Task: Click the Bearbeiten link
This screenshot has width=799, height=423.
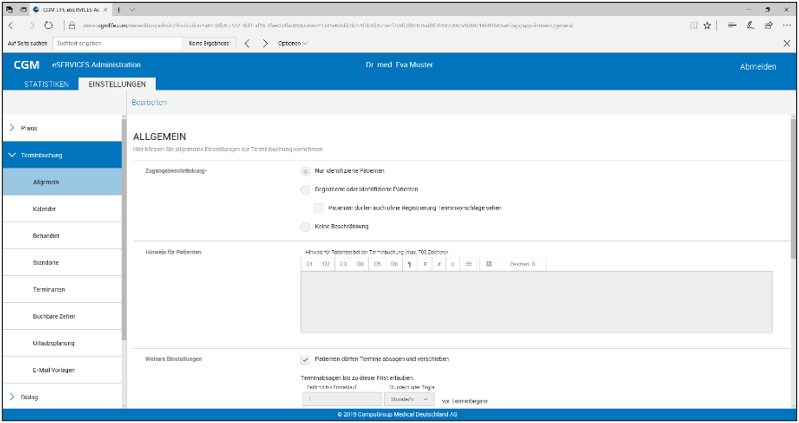Action: point(149,102)
